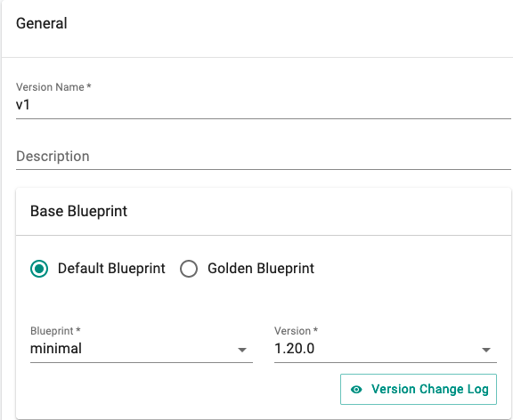This screenshot has width=513, height=420.
Task: Click into the Description field
Action: coord(264,157)
